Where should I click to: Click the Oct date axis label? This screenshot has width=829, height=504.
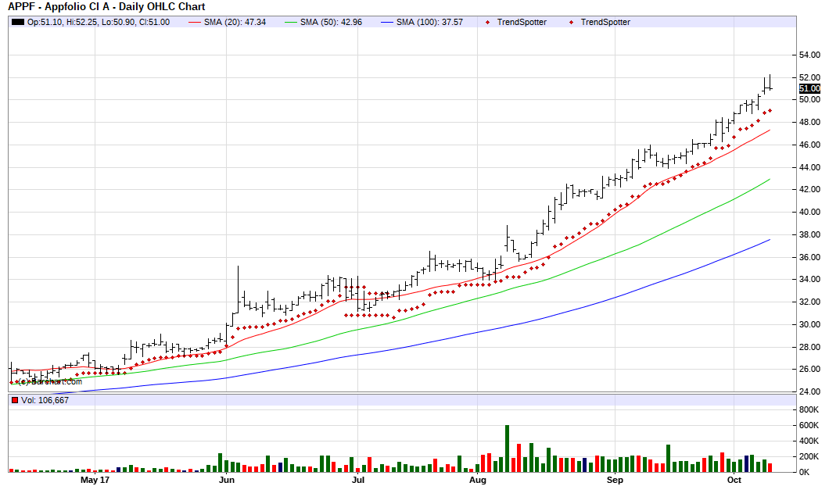coord(734,480)
